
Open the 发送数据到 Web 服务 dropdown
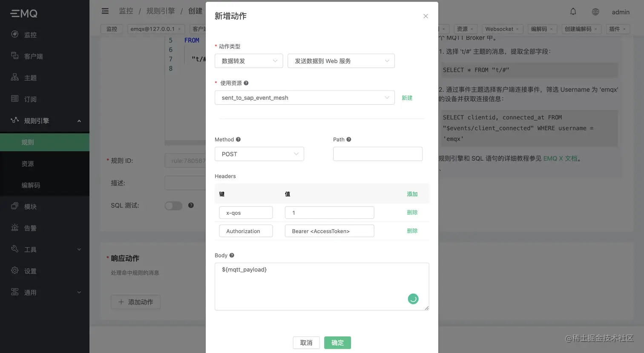[x=341, y=61]
